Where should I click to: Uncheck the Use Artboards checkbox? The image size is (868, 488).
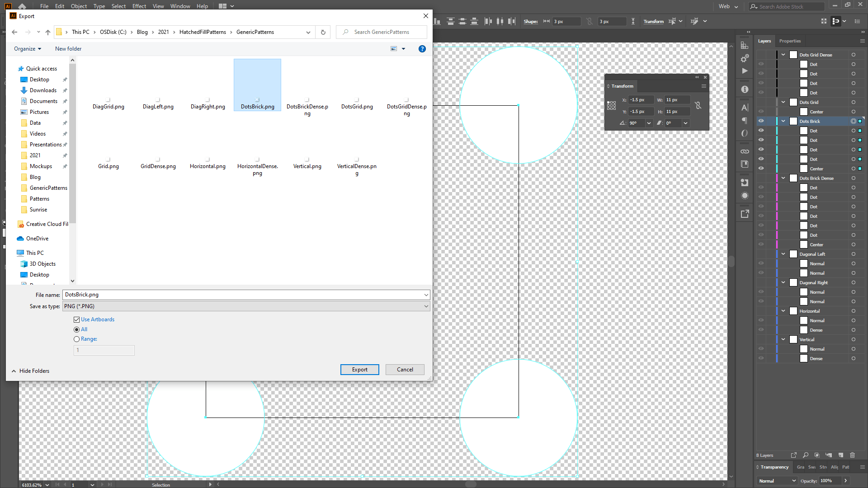tap(77, 319)
